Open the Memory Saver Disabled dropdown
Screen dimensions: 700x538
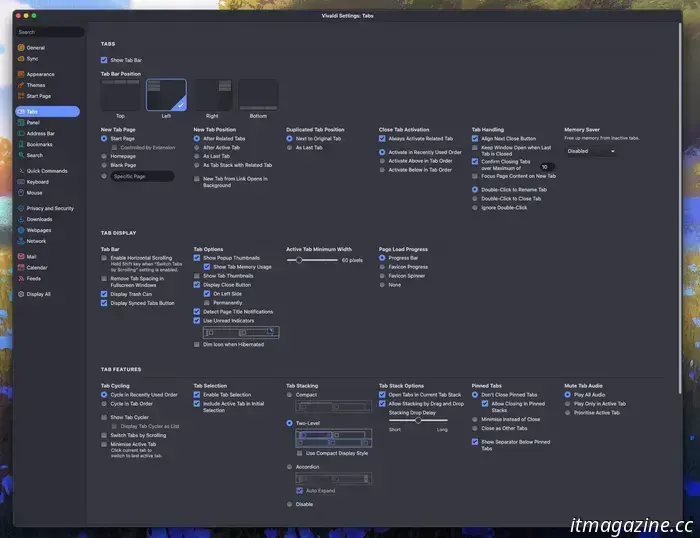point(591,151)
